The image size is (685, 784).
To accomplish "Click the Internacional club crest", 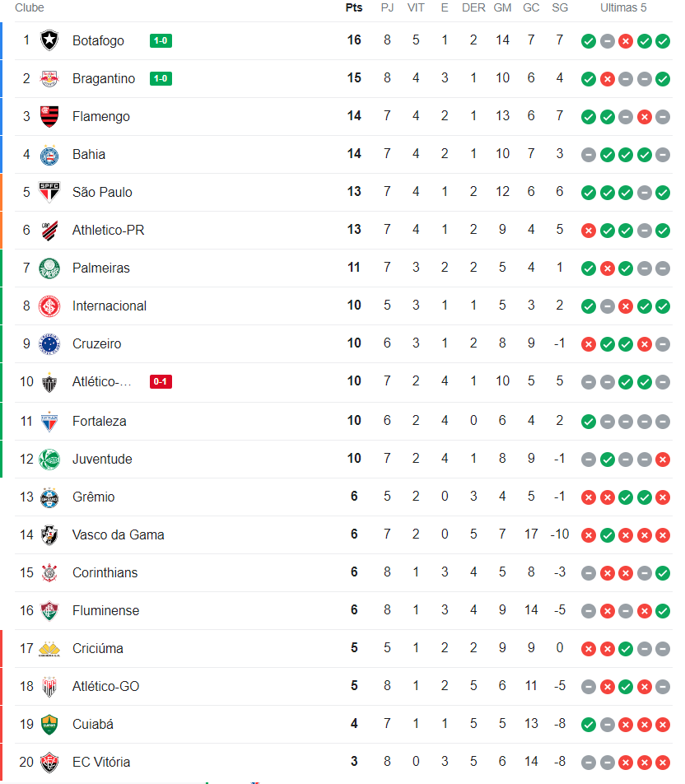I will pos(49,306).
